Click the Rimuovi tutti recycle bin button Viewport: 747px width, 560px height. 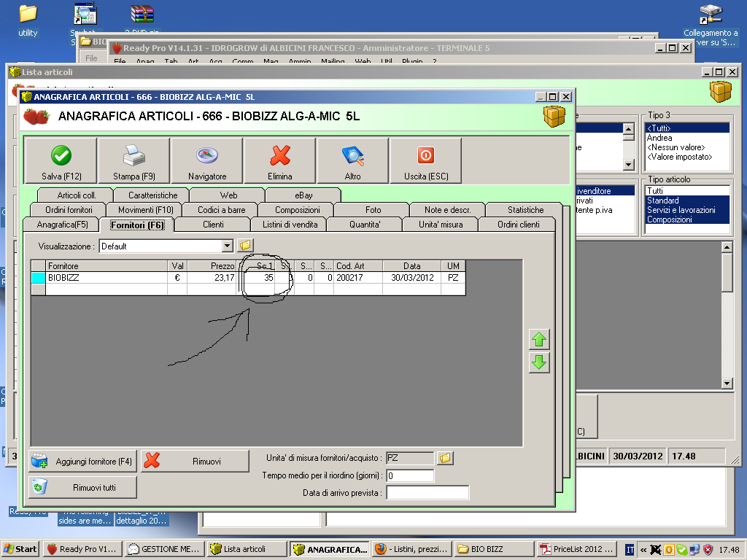coord(83,487)
